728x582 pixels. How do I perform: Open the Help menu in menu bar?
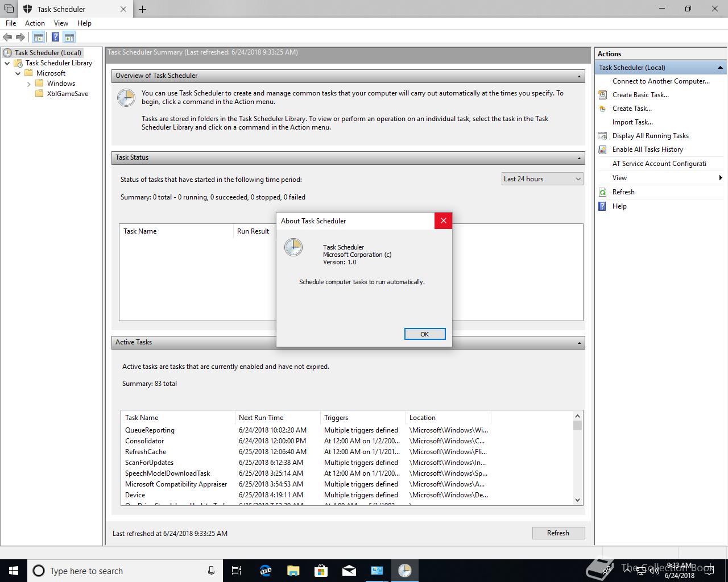(x=84, y=23)
